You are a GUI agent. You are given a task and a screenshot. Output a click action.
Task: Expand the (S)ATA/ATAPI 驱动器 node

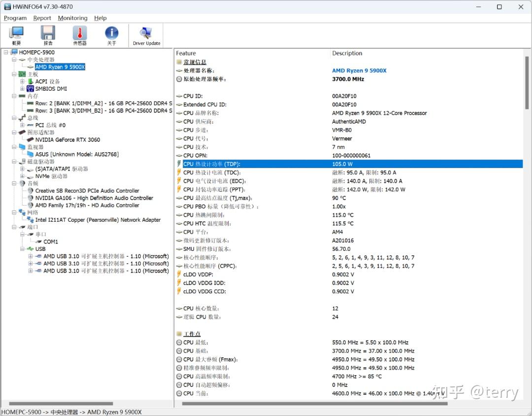pos(22,169)
